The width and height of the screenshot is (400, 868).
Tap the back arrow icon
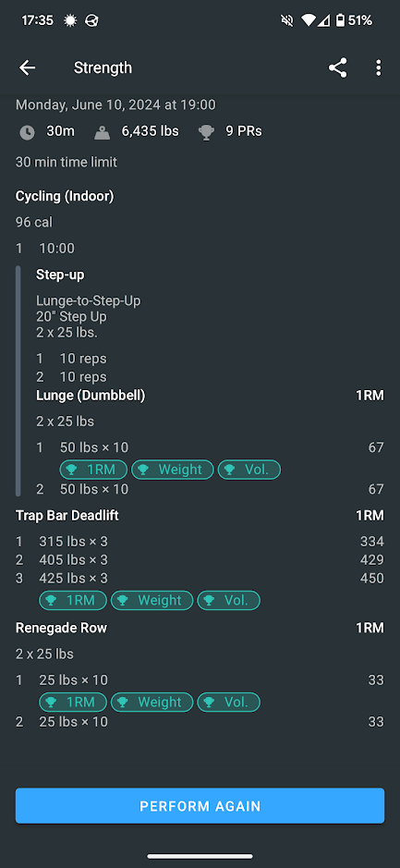pyautogui.click(x=27, y=67)
